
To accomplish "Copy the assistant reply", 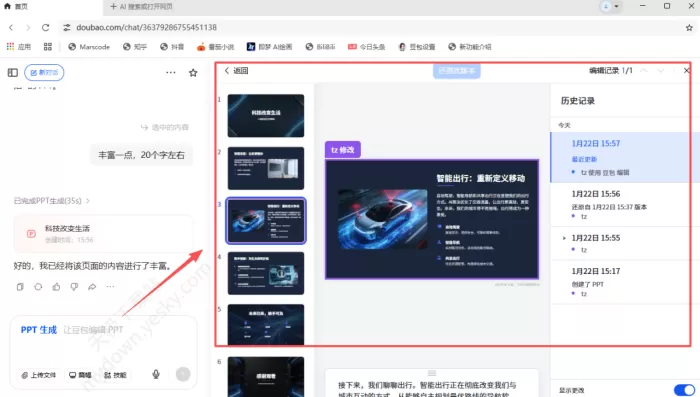I will tap(20, 287).
